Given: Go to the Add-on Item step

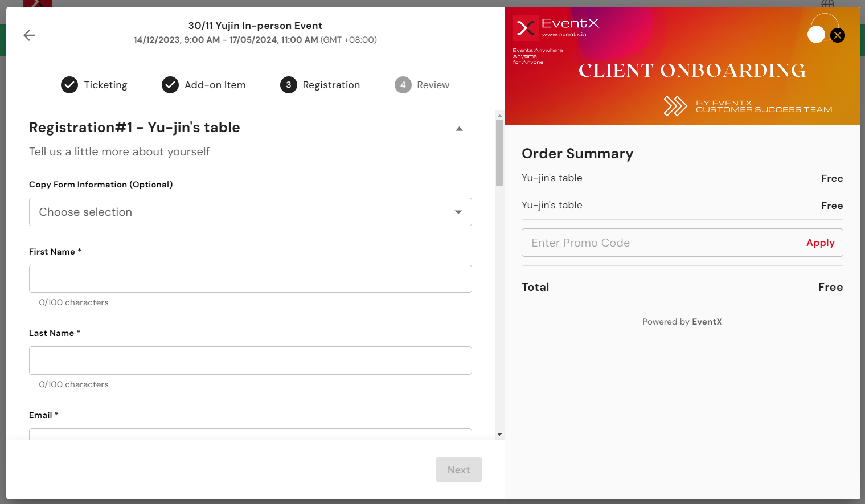Looking at the screenshot, I should point(215,85).
